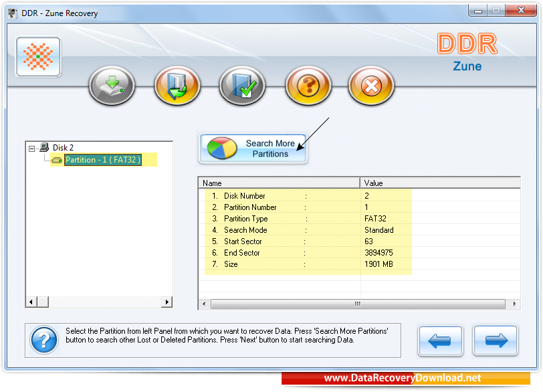543x392 pixels.
Task: Select Partition - 1 (FAT32) tree item
Action: tap(103, 160)
